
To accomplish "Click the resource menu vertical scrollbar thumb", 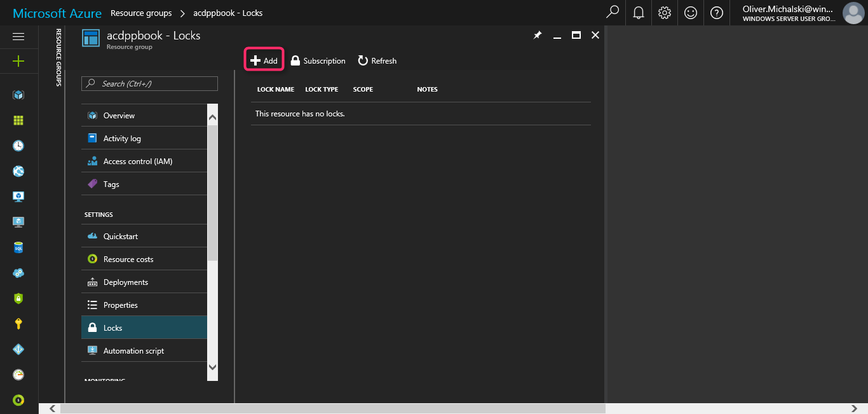I will coord(212,192).
